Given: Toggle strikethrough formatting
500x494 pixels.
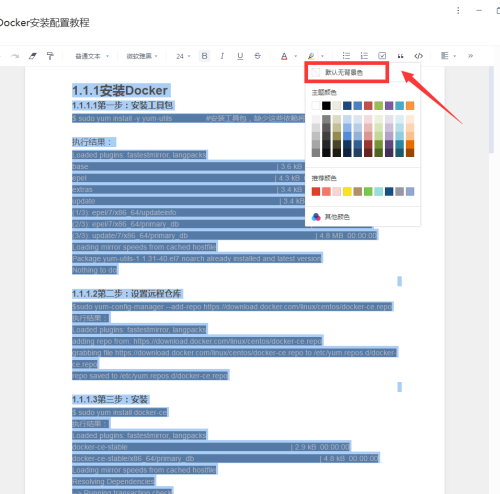Looking at the screenshot, I should click(x=257, y=56).
